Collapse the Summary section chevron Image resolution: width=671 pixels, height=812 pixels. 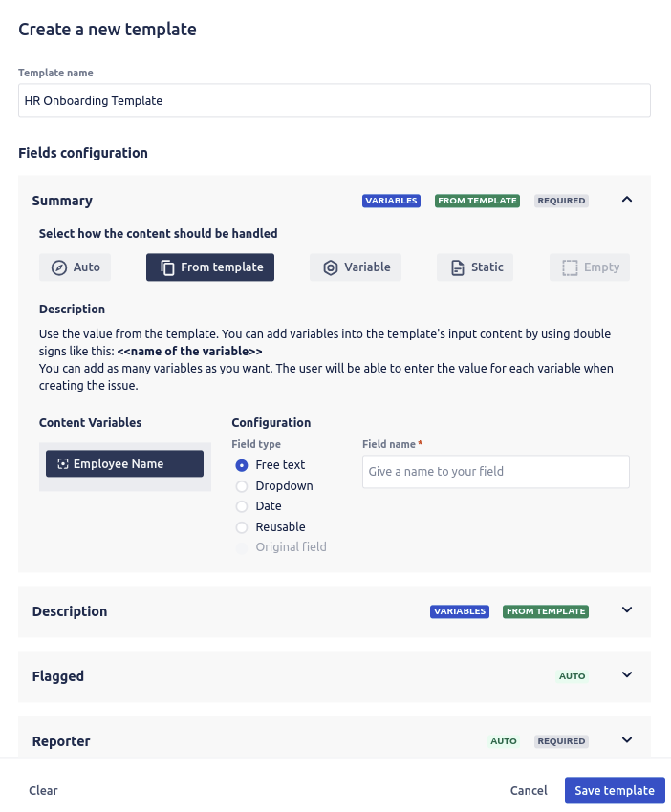[627, 200]
